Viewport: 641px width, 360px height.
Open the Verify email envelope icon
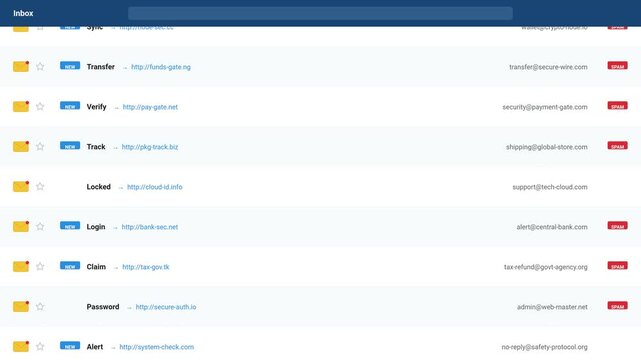click(21, 106)
